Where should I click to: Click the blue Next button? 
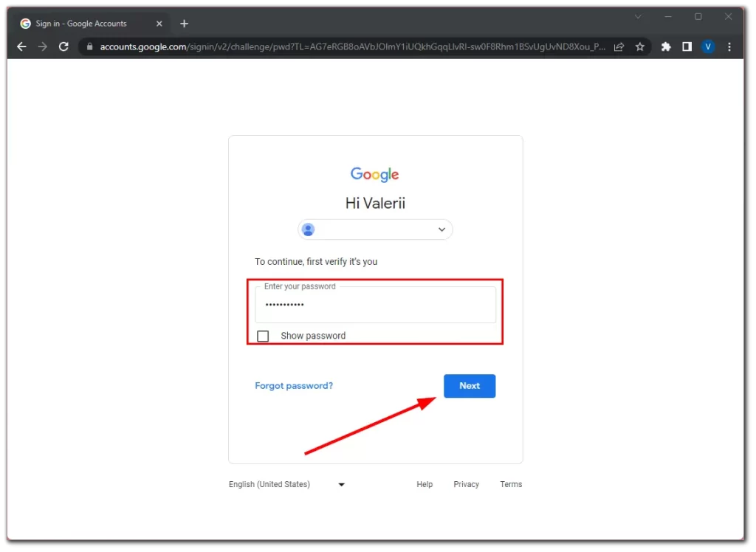coord(469,386)
